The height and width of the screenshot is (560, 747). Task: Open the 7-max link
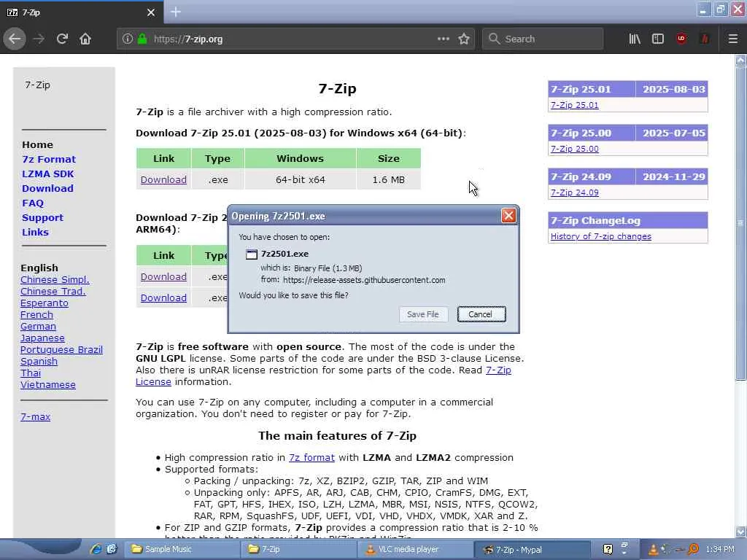(x=35, y=416)
